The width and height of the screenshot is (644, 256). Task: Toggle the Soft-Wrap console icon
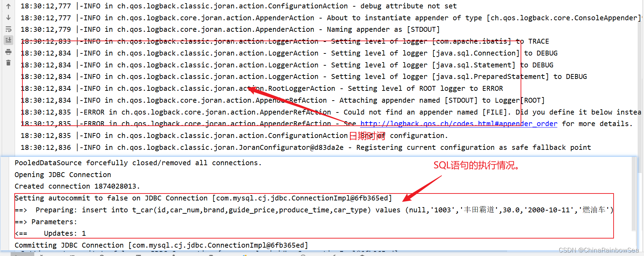tap(8, 29)
